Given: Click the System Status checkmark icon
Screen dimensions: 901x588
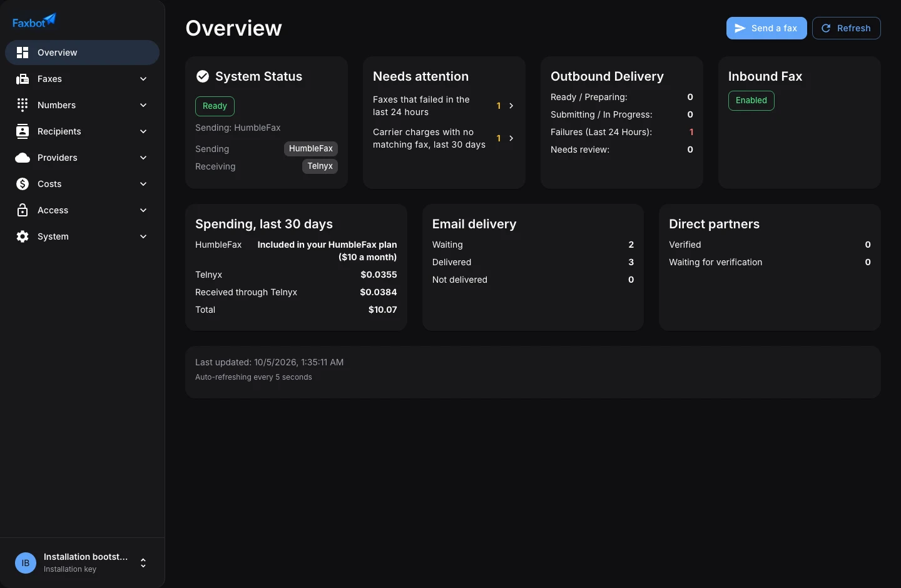Looking at the screenshot, I should (203, 76).
